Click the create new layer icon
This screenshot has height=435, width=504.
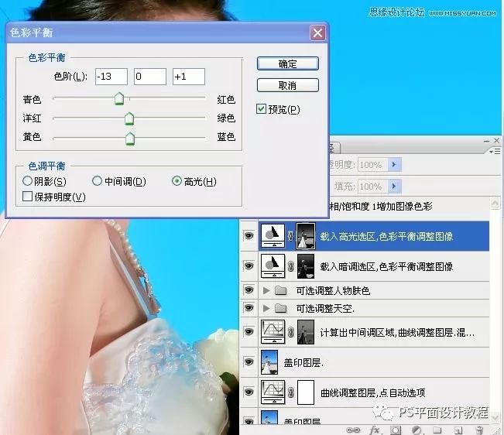pos(458,430)
